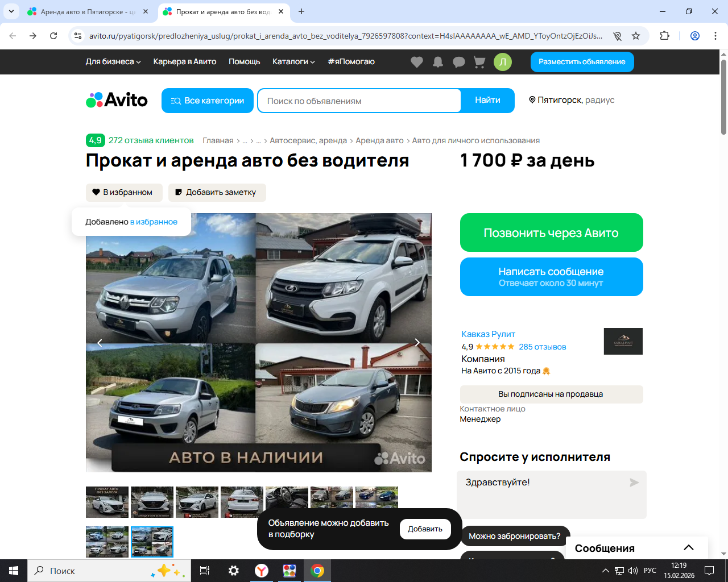
Task: Click the browser address bar URL
Action: [345, 36]
